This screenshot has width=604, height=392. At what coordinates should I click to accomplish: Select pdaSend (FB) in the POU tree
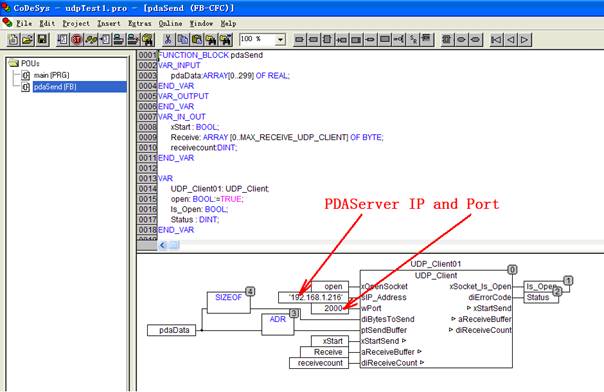pos(55,87)
